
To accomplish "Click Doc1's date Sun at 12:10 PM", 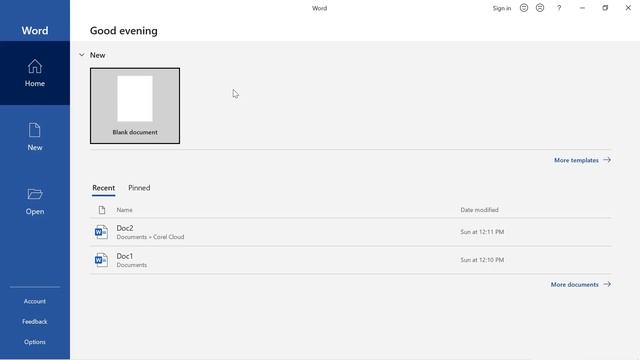I will click(x=482, y=260).
